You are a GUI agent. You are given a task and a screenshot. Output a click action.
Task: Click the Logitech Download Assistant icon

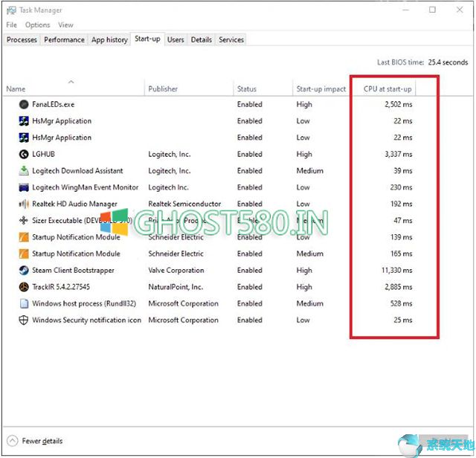24,171
